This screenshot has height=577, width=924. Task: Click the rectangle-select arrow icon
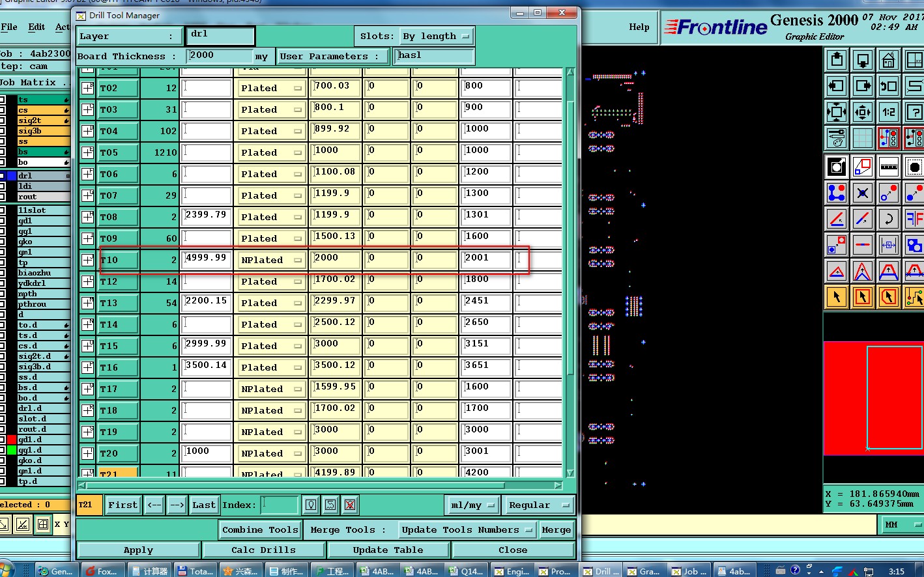coord(862,297)
